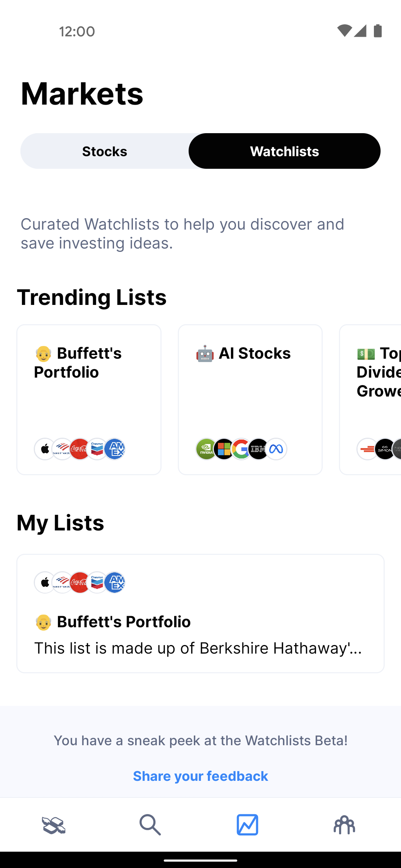
Task: Open the Top Dividend Growers card
Action: [370, 400]
